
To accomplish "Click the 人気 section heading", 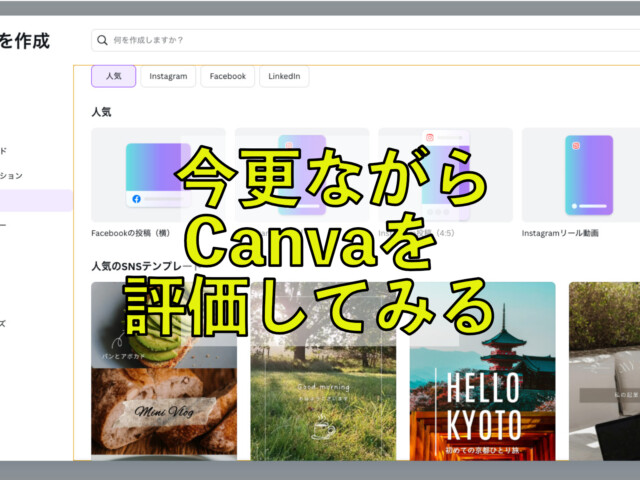I will [x=101, y=112].
